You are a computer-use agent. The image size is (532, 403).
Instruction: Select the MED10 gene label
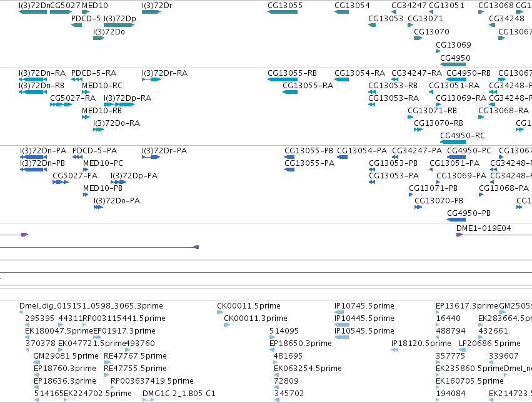tap(95, 6)
